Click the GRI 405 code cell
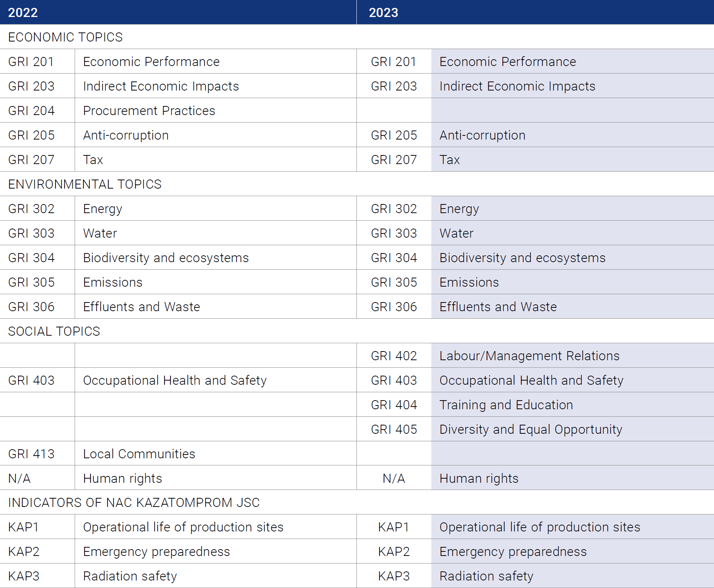Image resolution: width=714 pixels, height=588 pixels. [x=394, y=429]
